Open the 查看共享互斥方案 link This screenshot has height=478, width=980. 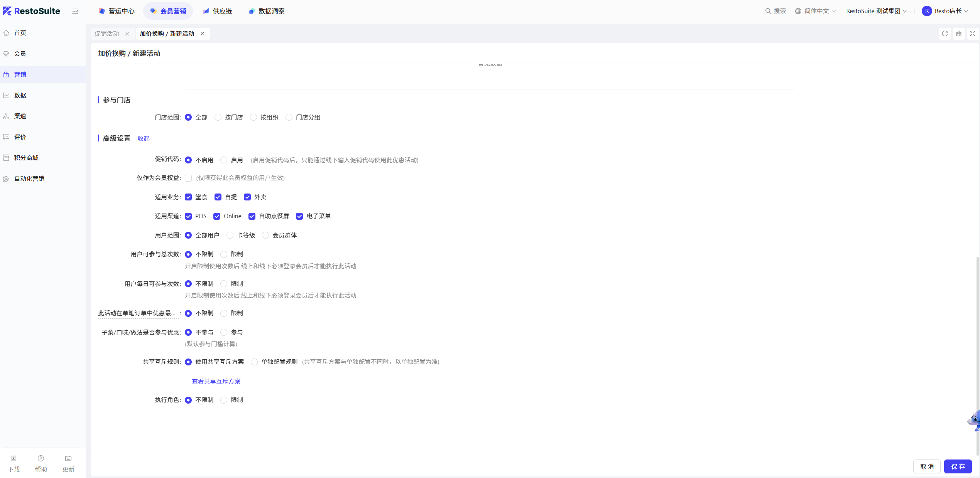point(216,381)
